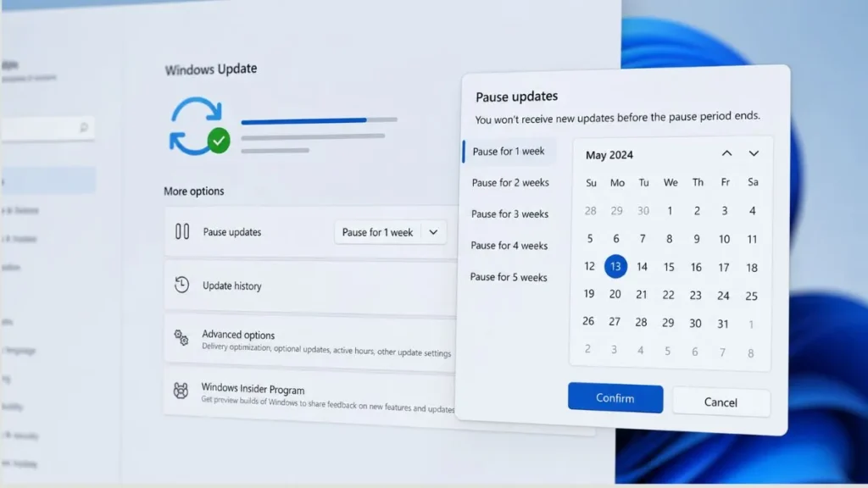868x488 pixels.
Task: Click the calendar previous month chevron
Action: pyautogui.click(x=726, y=154)
